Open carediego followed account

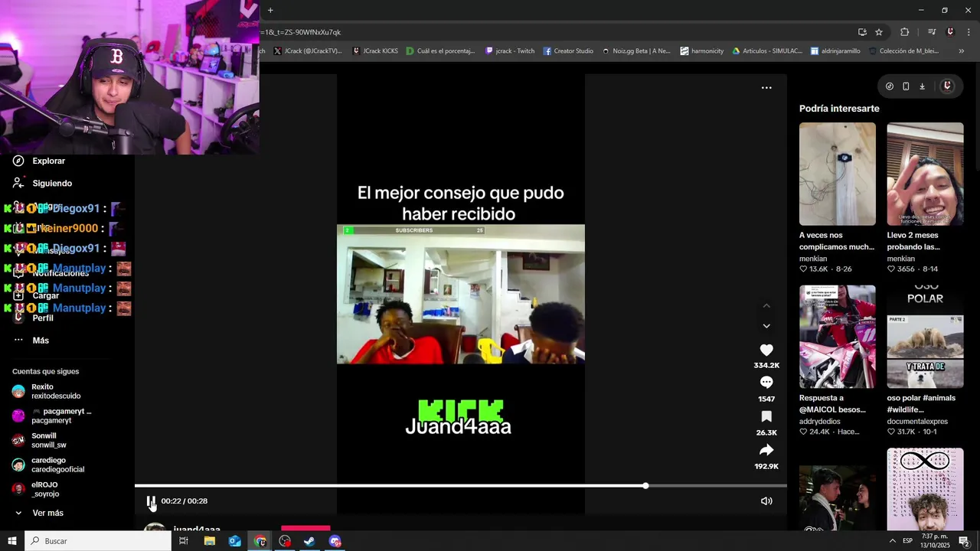click(x=48, y=465)
